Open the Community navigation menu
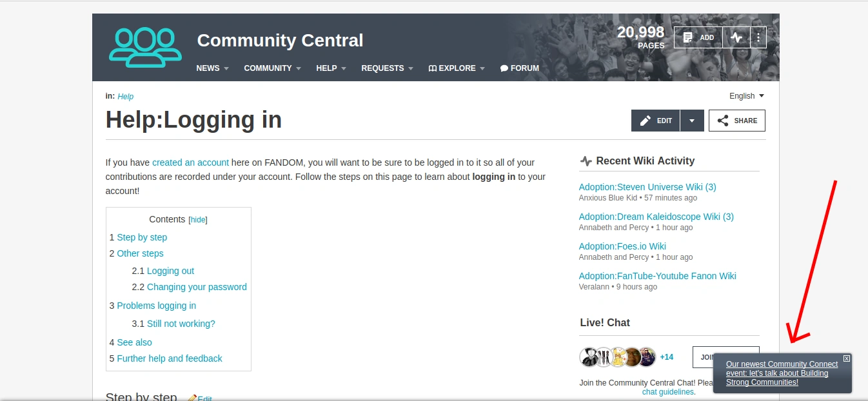Screen dimensions: 868x401 coord(272,68)
